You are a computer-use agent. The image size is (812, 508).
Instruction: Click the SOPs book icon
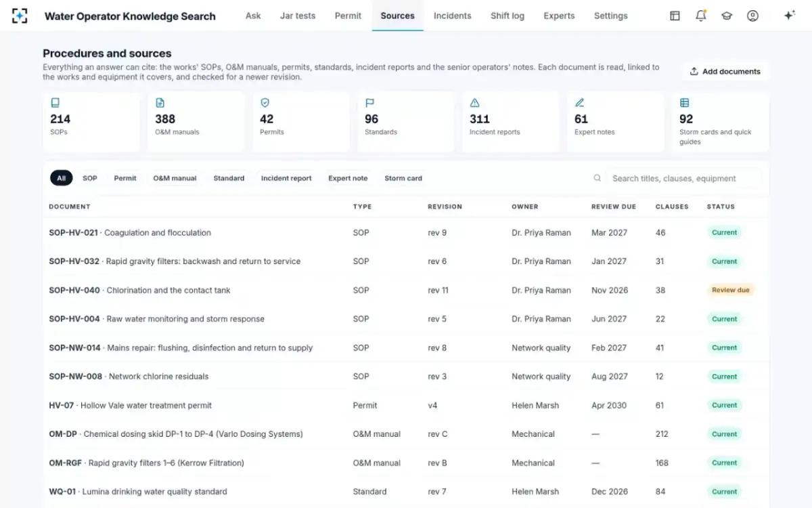(x=55, y=103)
